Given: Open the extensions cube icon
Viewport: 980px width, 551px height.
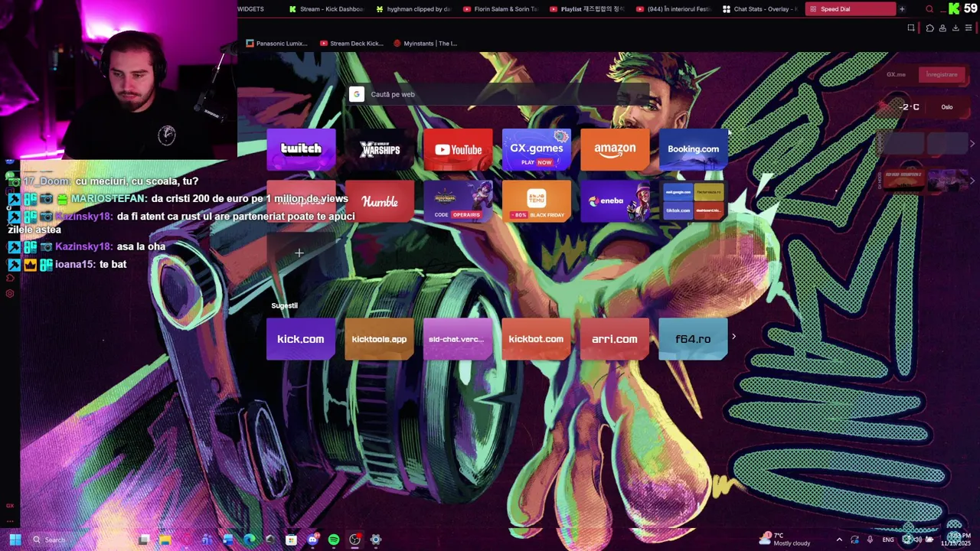Looking at the screenshot, I should click(x=929, y=28).
